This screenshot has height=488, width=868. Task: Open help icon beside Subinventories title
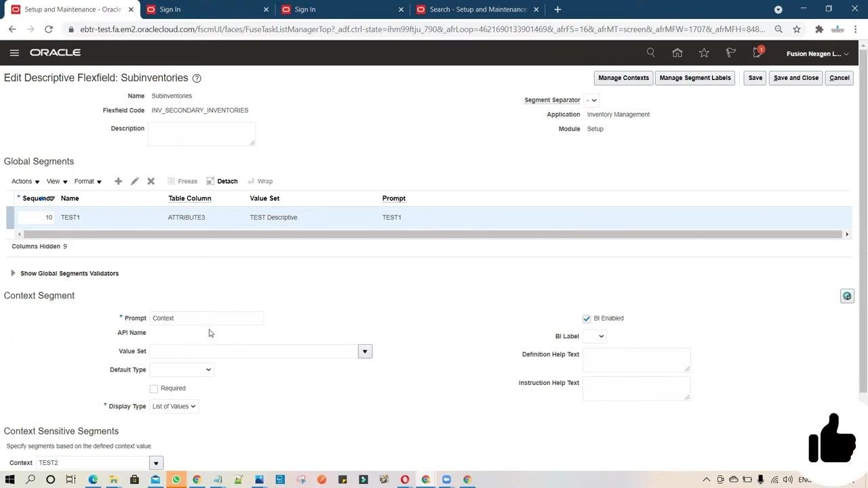coord(197,78)
